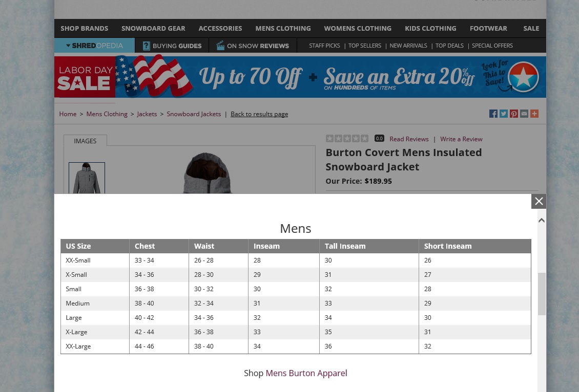This screenshot has height=392, width=579.
Task: Click the Labor Day Sale banner
Action: [300, 77]
